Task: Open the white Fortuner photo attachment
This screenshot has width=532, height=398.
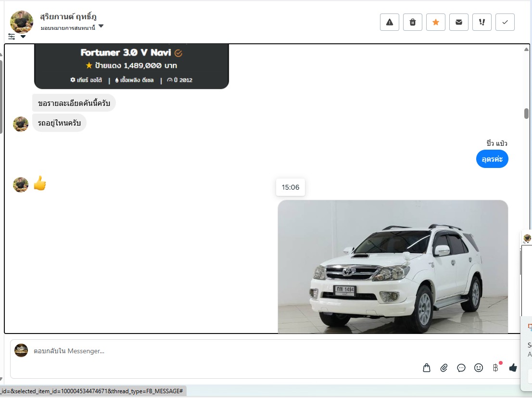Action: pos(393,267)
